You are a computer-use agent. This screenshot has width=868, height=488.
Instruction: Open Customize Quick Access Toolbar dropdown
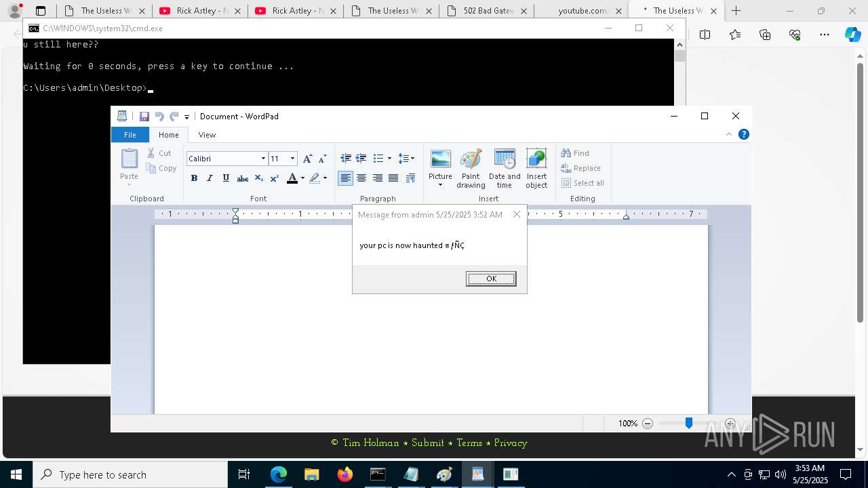tap(186, 117)
